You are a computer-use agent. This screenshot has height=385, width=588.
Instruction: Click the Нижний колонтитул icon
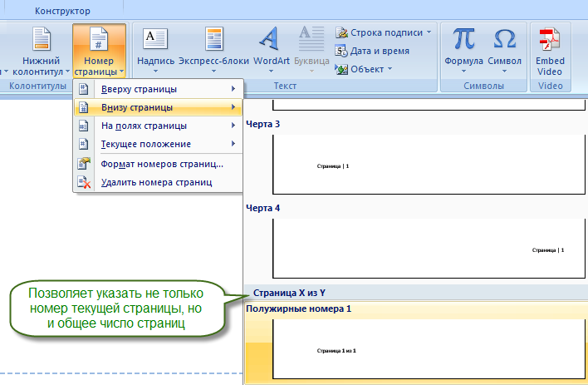(x=42, y=40)
